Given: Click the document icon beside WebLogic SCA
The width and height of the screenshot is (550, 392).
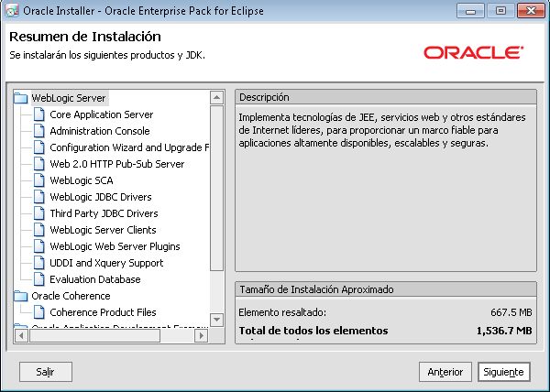Looking at the screenshot, I should tap(38, 180).
